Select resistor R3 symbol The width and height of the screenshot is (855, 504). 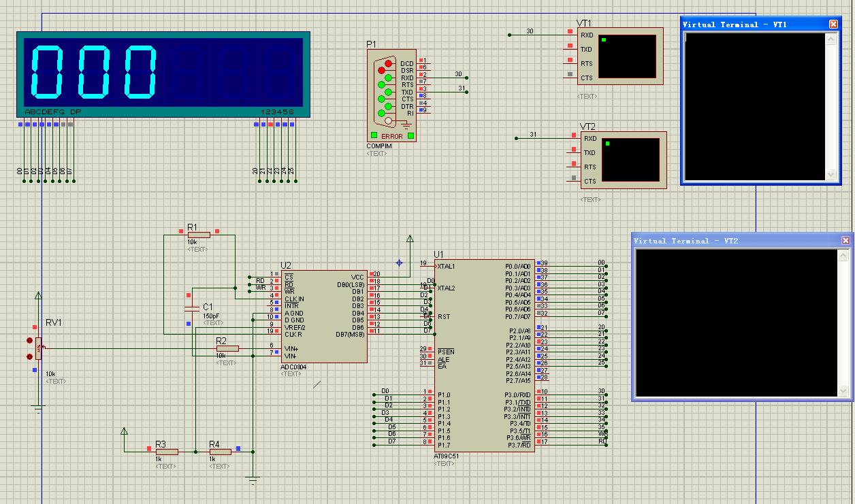point(166,452)
